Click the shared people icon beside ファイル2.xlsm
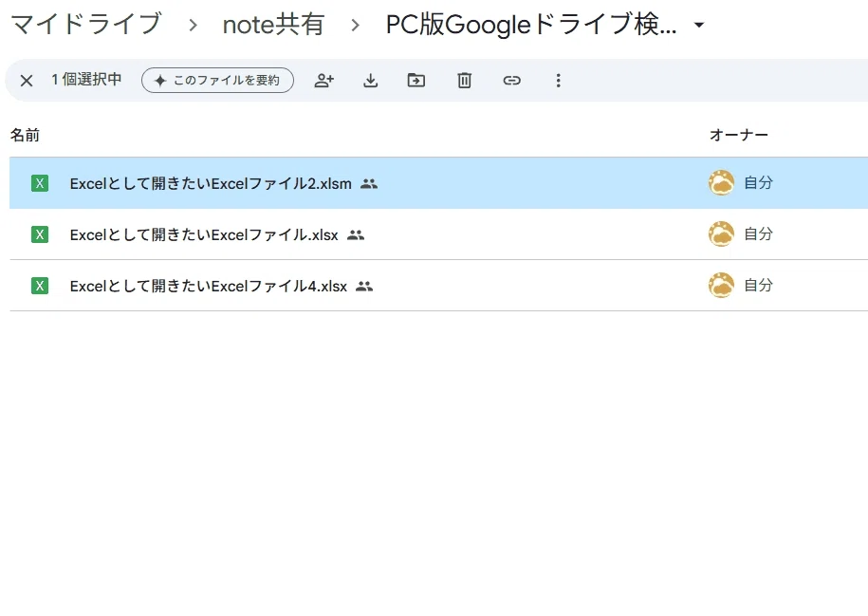This screenshot has height=616, width=868. coord(369,184)
